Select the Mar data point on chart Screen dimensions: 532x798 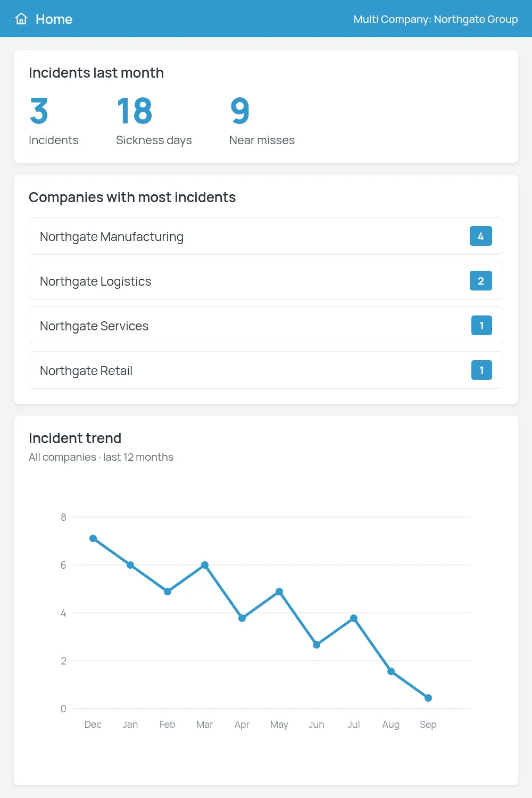click(x=205, y=565)
